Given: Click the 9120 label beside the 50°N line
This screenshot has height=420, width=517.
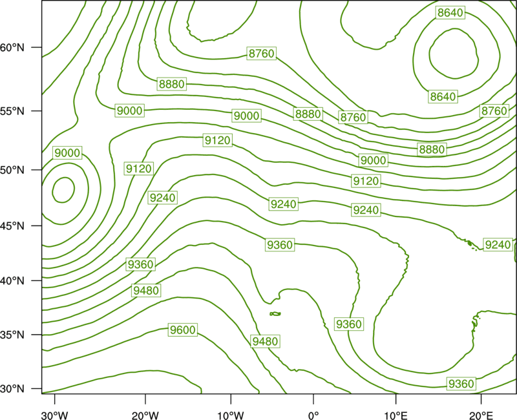Looking at the screenshot, I should tap(139, 169).
